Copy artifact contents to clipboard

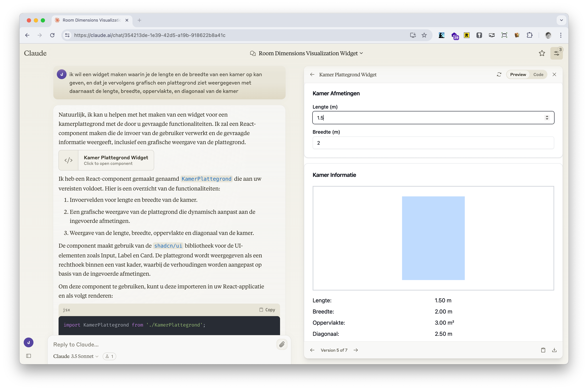pos(543,350)
